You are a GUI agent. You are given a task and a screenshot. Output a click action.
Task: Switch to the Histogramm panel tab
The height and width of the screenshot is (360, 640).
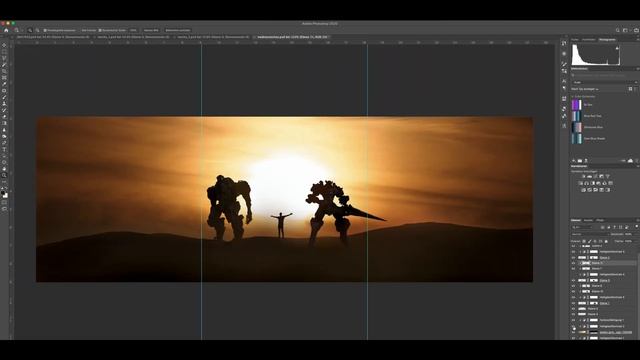607,40
